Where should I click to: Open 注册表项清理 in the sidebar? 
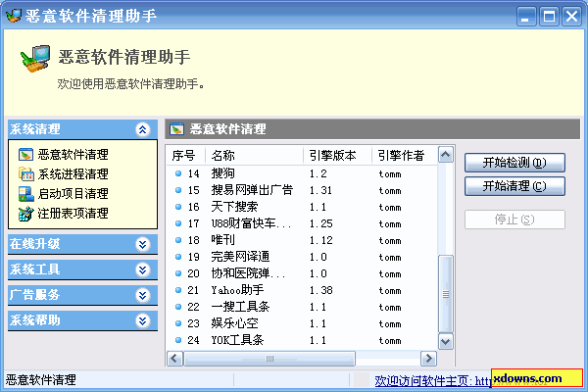point(73,214)
